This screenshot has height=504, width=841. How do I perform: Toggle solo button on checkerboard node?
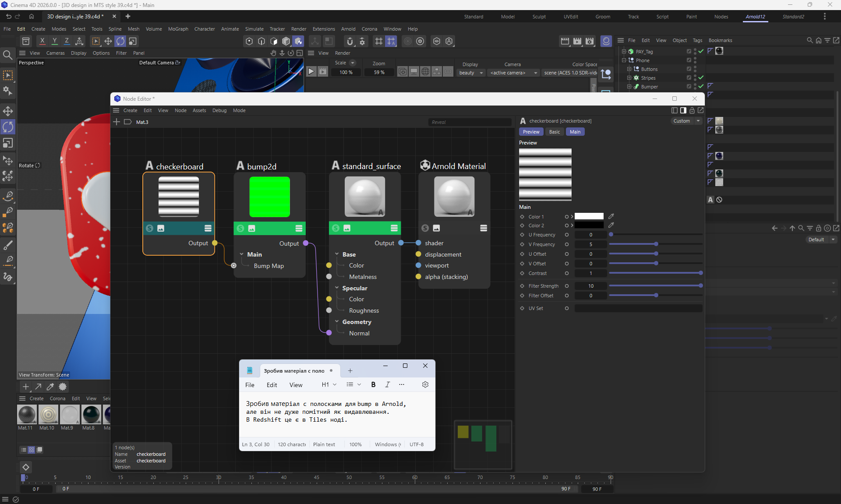tap(150, 228)
